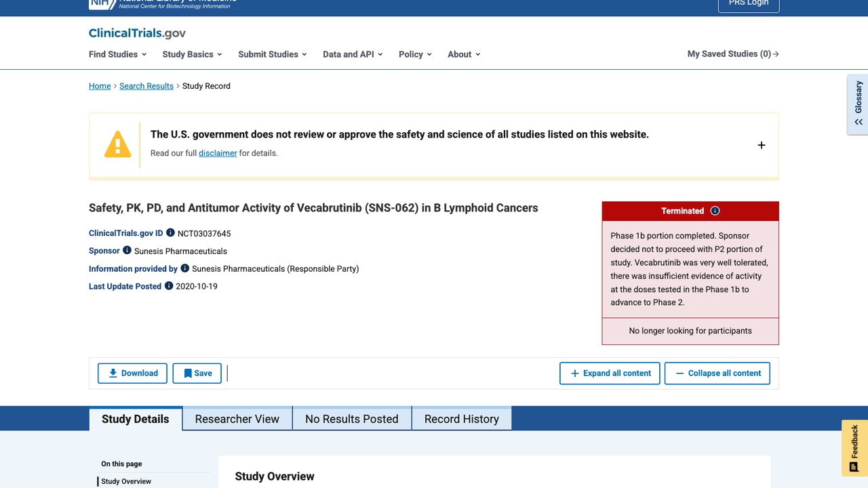Click the PRS Login button
The height and width of the screenshot is (488, 868).
tap(749, 3)
